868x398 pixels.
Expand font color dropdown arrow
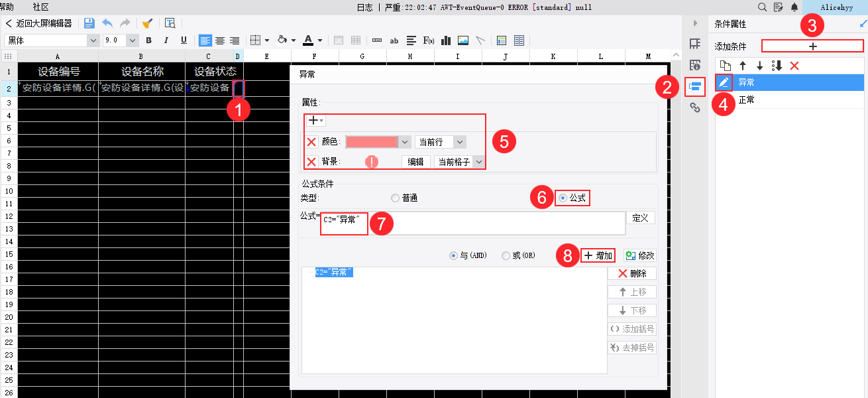320,40
